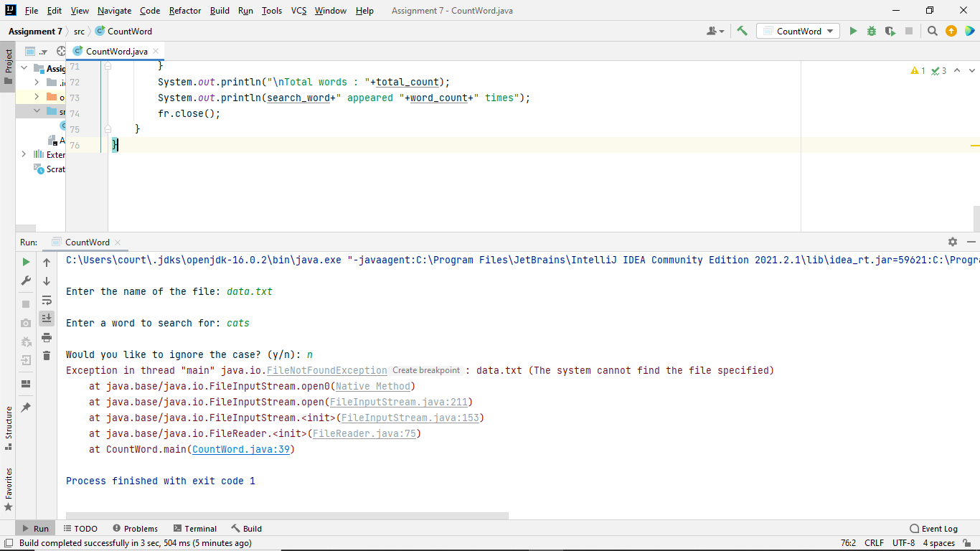Open the CountWord run configuration dropdown
The width and height of the screenshot is (980, 551).
[x=798, y=31]
